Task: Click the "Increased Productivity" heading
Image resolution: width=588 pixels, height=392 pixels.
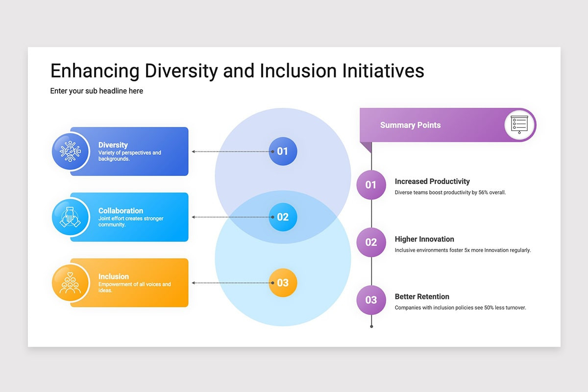Action: pos(432,181)
